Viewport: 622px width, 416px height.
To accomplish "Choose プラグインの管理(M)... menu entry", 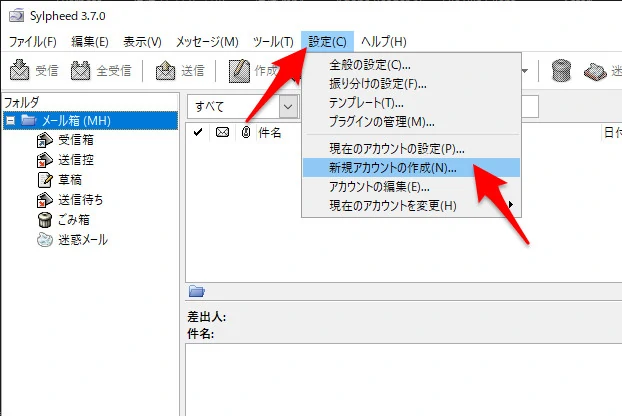I will pyautogui.click(x=411, y=122).
